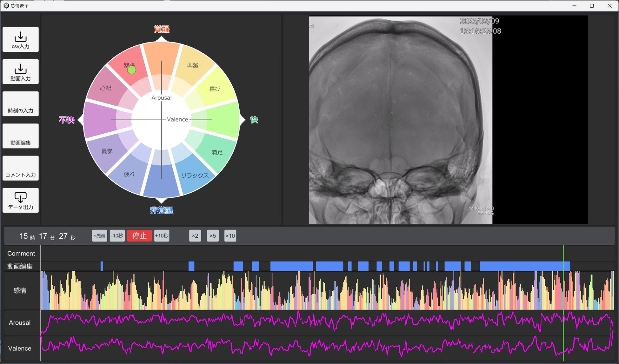Click the green dot on the emotion wheel
The width and height of the screenshot is (619, 364).
tap(131, 70)
